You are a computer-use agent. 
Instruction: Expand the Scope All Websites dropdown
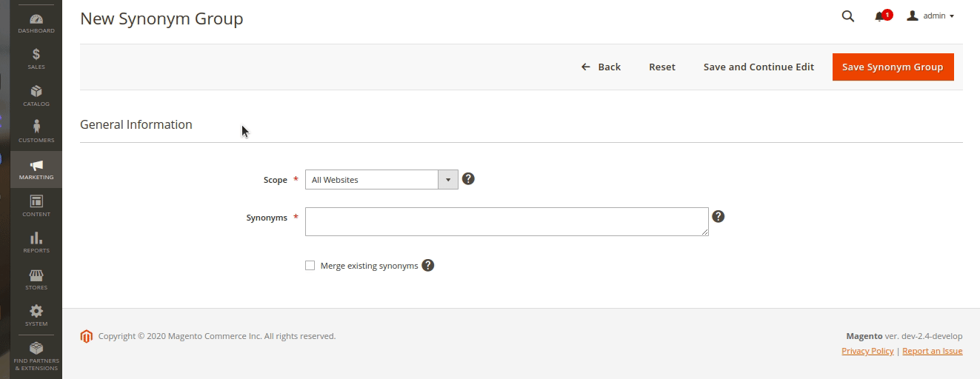point(381,180)
